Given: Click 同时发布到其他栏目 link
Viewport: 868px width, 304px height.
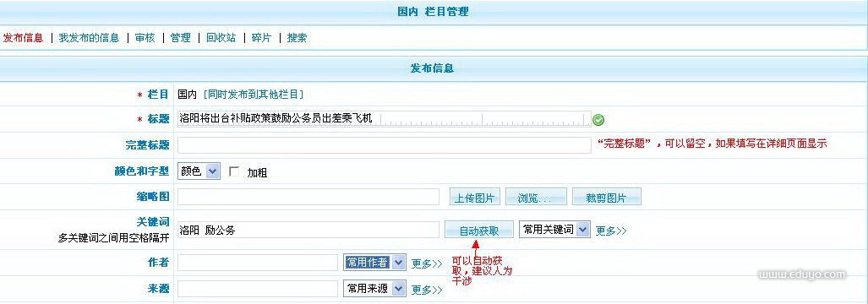Looking at the screenshot, I should coord(254,95).
